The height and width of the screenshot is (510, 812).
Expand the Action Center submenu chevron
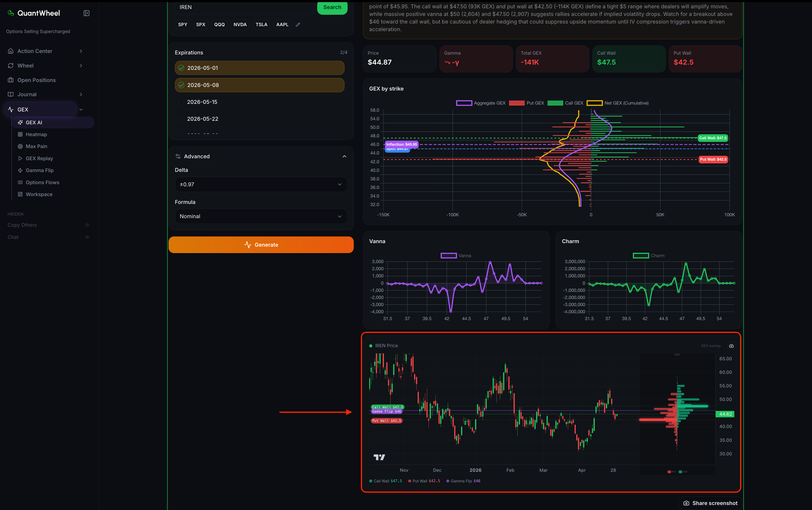81,51
